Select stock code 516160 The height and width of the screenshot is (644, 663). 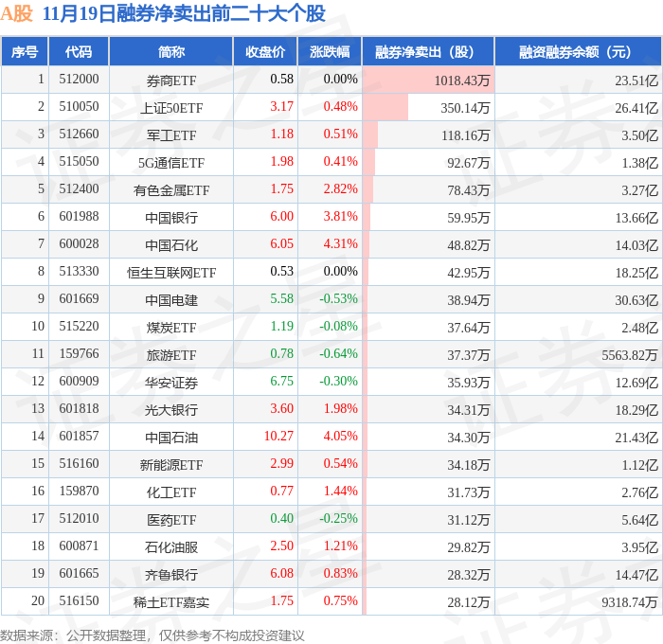tap(79, 464)
